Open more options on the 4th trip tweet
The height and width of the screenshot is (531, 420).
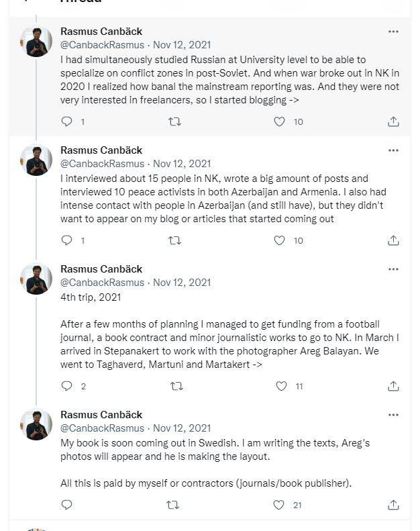(x=393, y=269)
